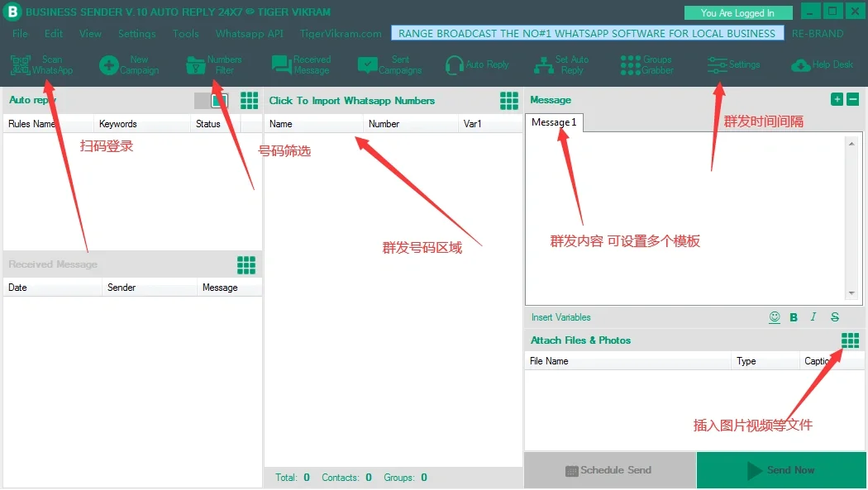Select the Message 1 tab
The width and height of the screenshot is (868, 490).
click(x=554, y=122)
